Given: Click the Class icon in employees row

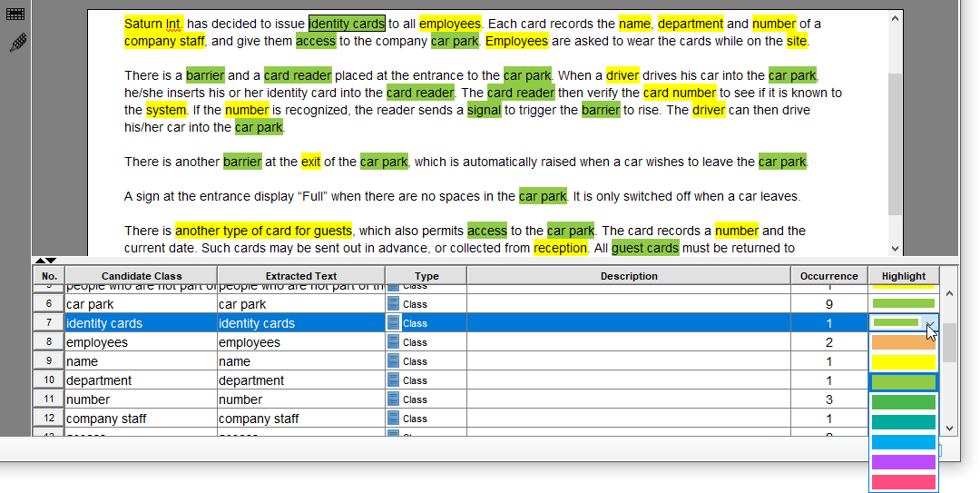Looking at the screenshot, I should (393, 342).
